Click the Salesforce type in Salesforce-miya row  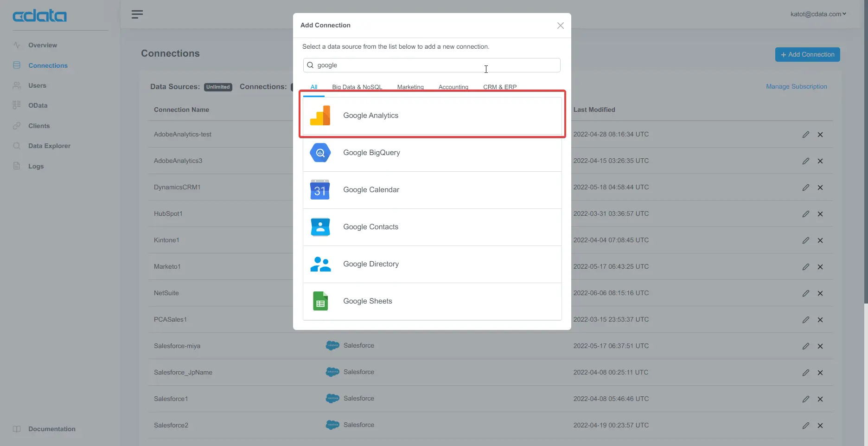(x=359, y=345)
